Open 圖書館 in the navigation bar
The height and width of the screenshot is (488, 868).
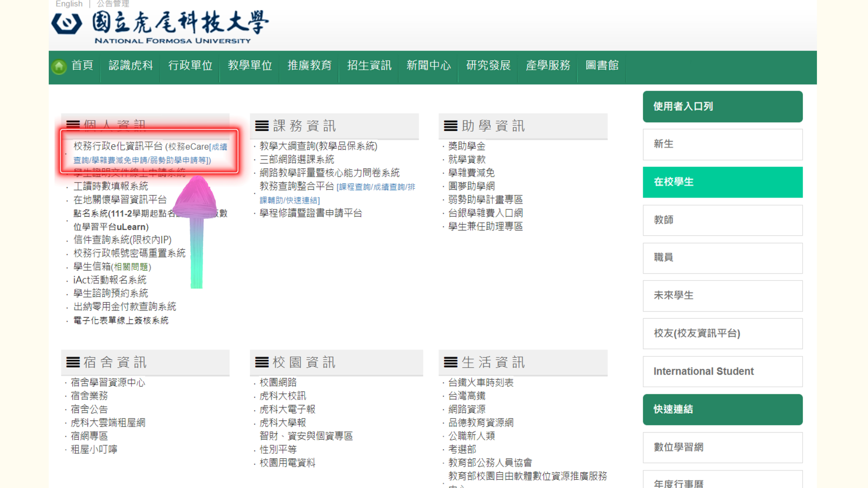click(602, 65)
